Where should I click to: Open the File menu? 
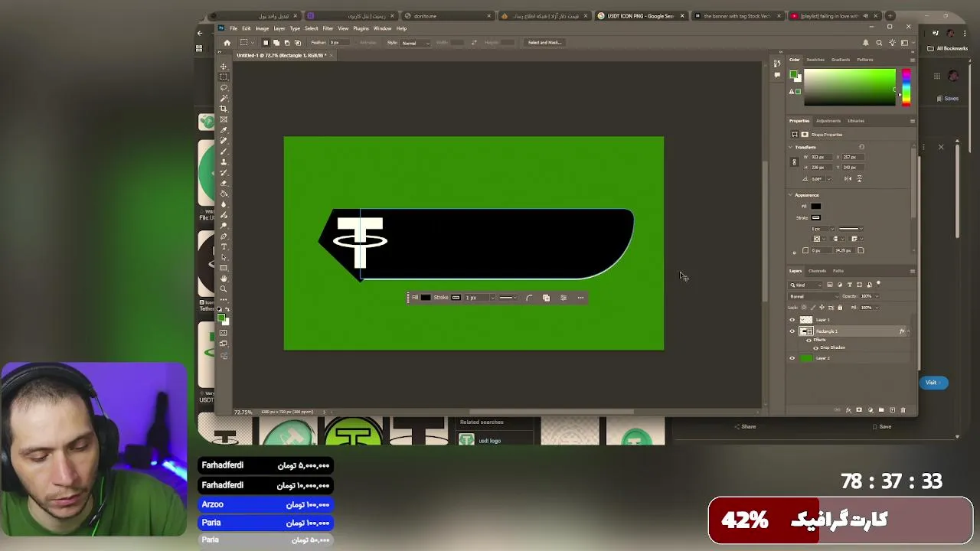point(234,28)
